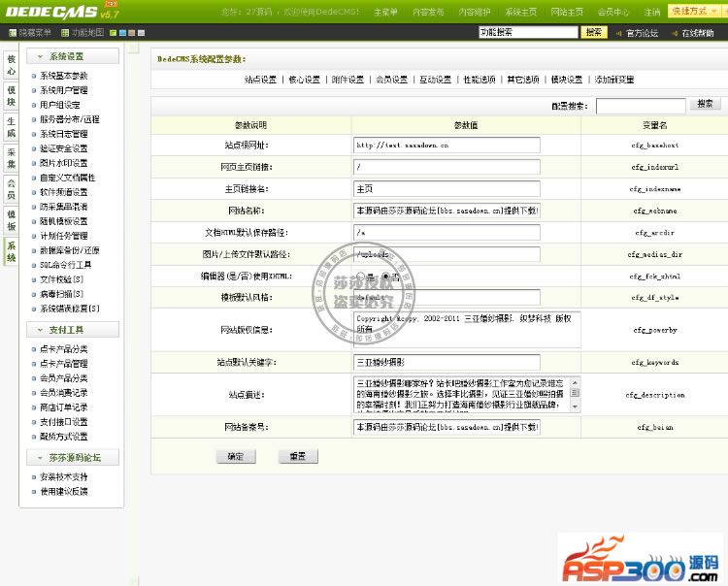Open the 主菜单 top menu
This screenshot has width=728, height=586.
pos(385,12)
